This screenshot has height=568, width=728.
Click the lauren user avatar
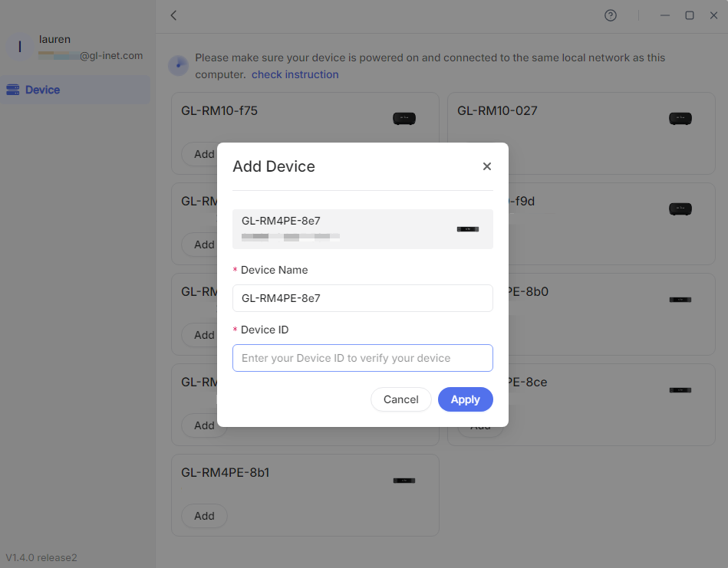coord(19,47)
